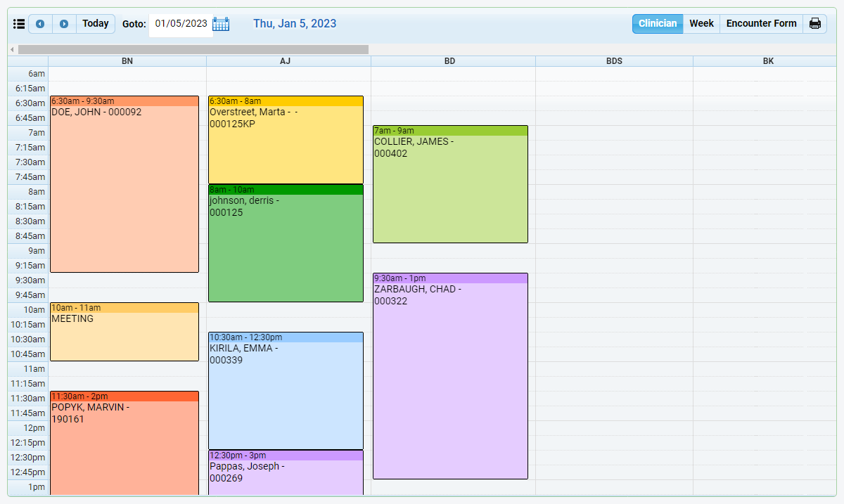Image resolution: width=844 pixels, height=504 pixels.
Task: Select the COLLIER, JAMES appointment block
Action: [x=450, y=183]
